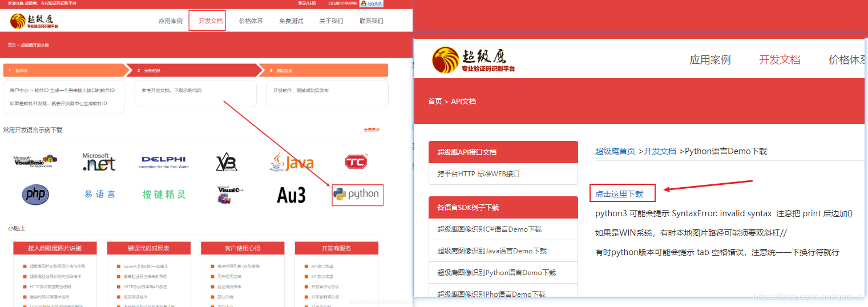Click the red TC logo
This screenshot has width=868, height=307.
356,162
